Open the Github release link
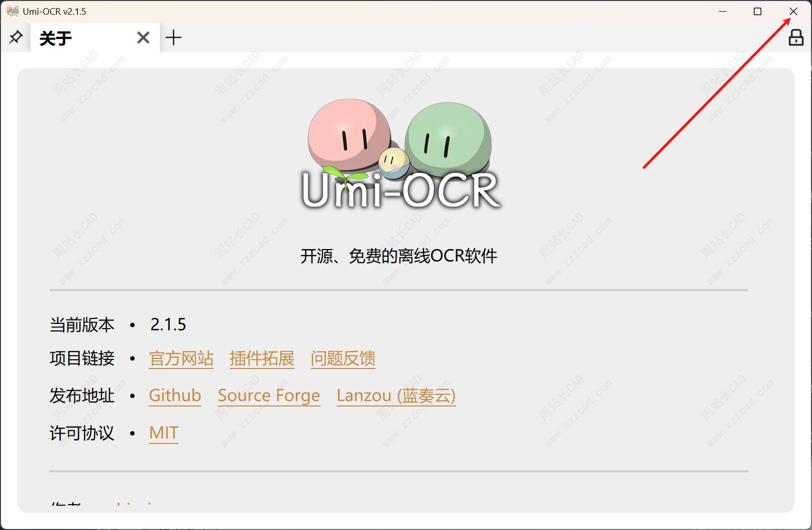Screen dimensions: 812x530 [175, 395]
